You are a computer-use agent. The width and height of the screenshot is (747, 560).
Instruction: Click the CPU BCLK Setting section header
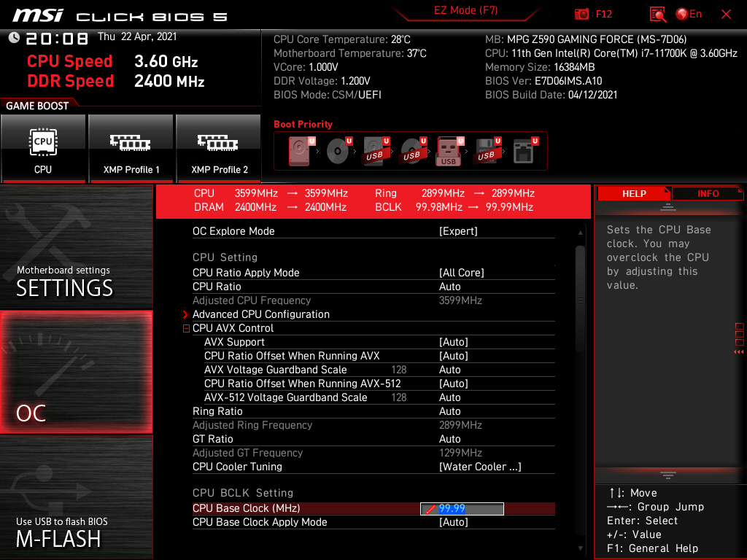[242, 493]
